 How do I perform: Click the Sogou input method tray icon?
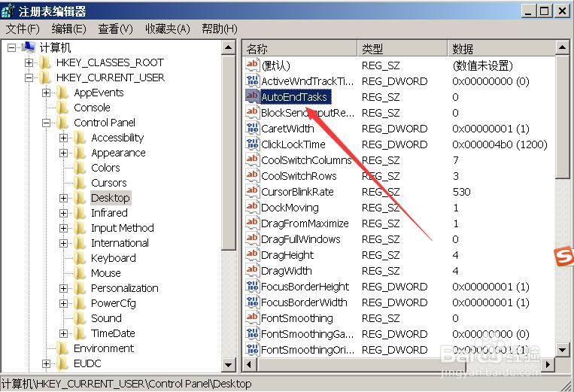click(564, 257)
